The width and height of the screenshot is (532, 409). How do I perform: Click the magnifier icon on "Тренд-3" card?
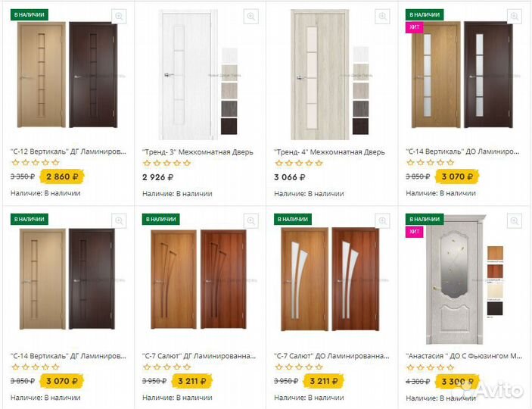coord(250,16)
